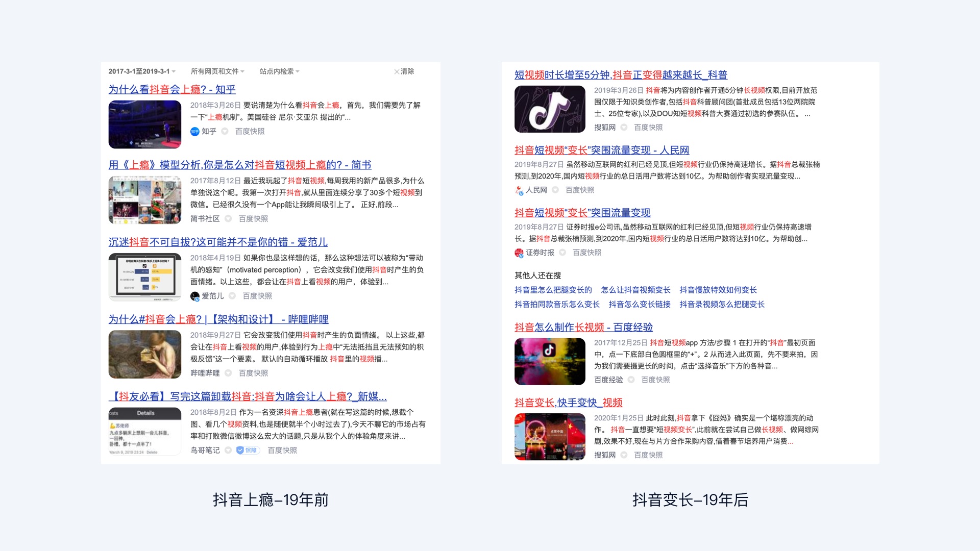The width and height of the screenshot is (980, 551).
Task: Open 百度快照 for the 2020年1月25日 搜狐网 result
Action: (648, 455)
